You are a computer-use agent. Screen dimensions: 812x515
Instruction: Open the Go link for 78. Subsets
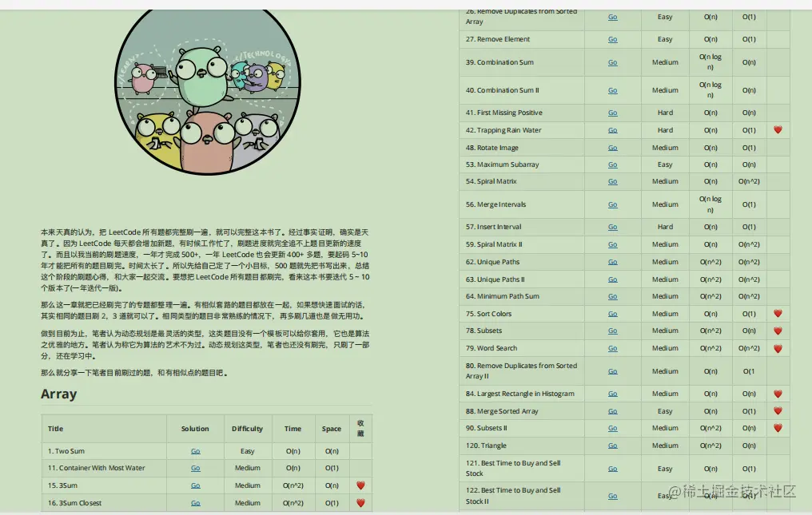point(613,331)
